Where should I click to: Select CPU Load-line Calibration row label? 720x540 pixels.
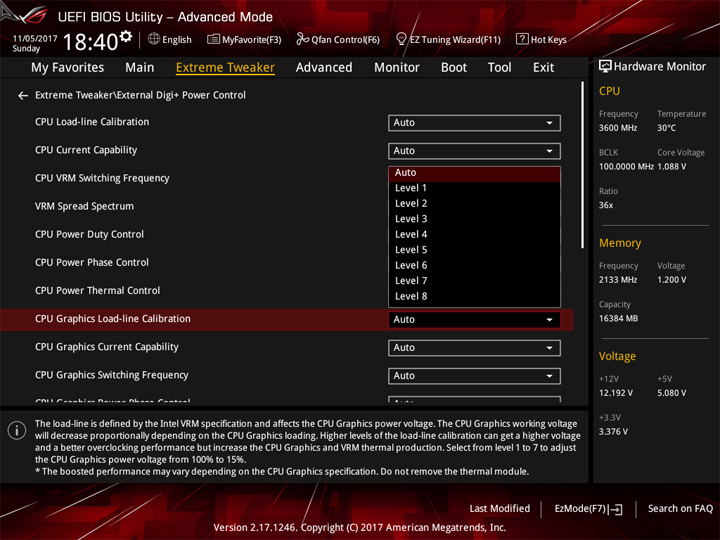click(x=92, y=122)
